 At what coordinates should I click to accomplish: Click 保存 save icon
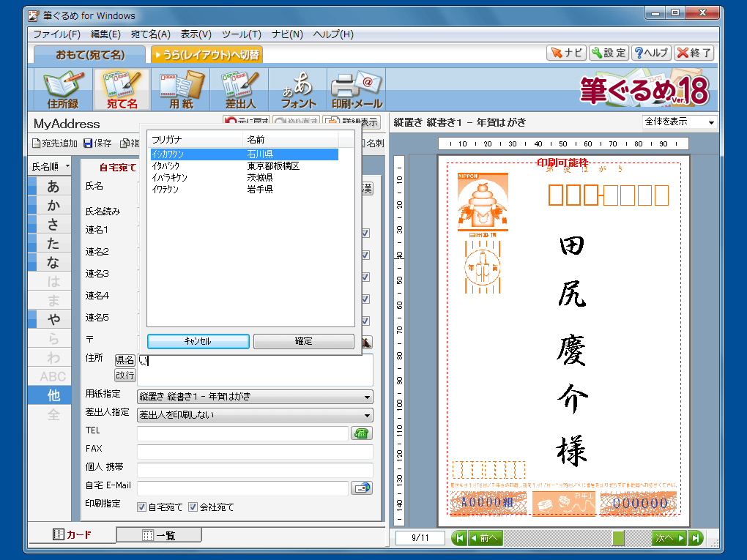(97, 143)
